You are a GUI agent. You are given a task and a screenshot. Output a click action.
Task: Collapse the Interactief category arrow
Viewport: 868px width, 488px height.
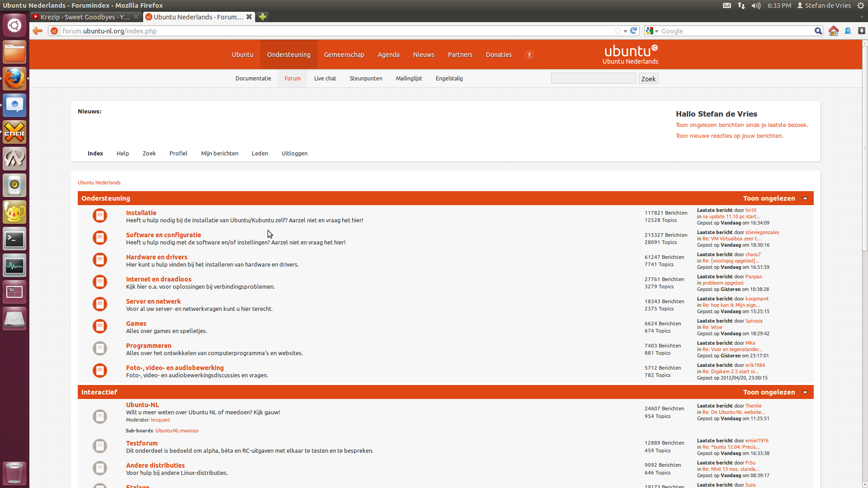click(x=805, y=392)
